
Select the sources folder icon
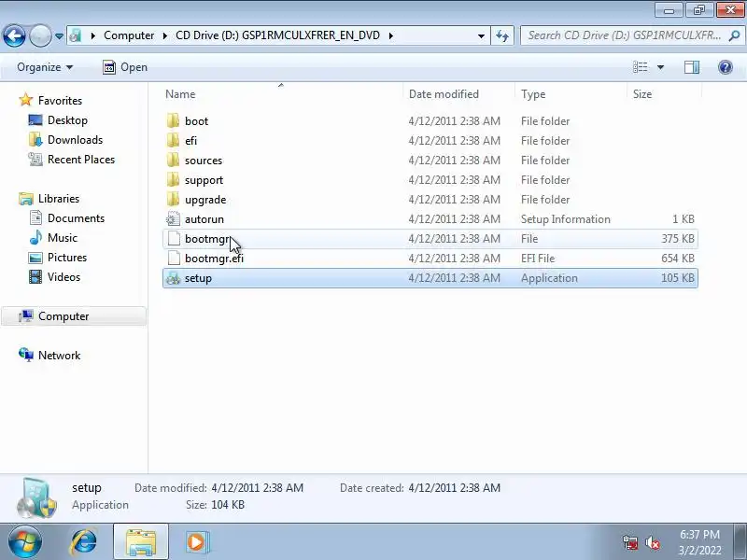(174, 160)
